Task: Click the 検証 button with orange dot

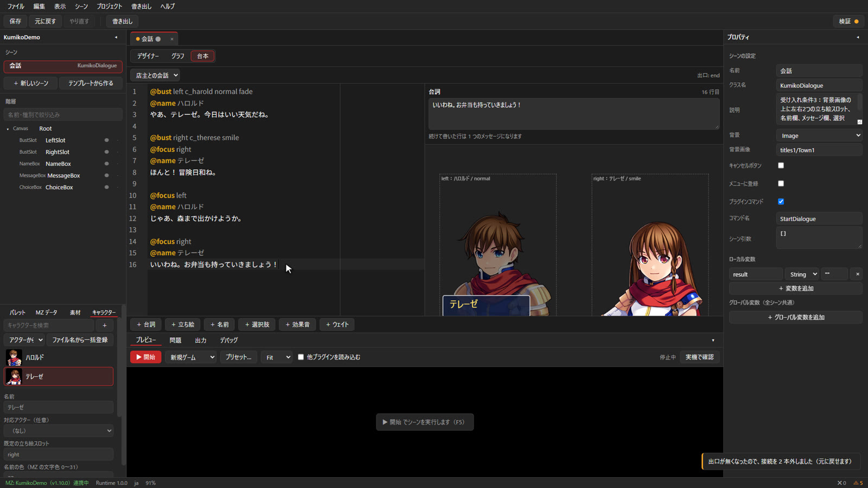Action: coord(848,22)
